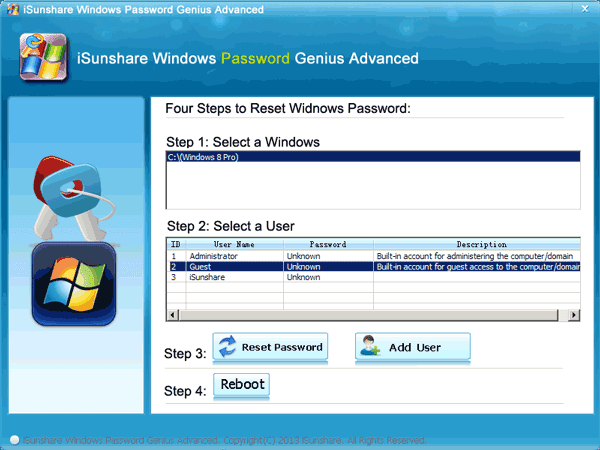Click the Reboot button
This screenshot has height=450, width=600.
241,385
